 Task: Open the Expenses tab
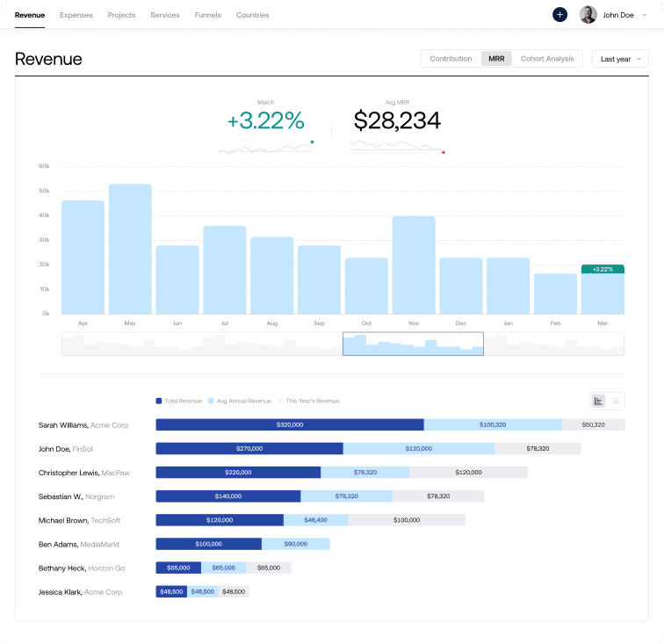click(75, 15)
